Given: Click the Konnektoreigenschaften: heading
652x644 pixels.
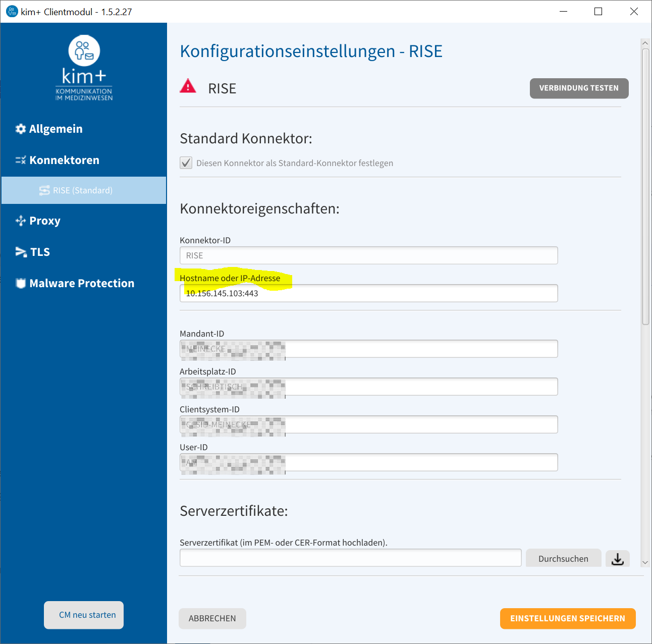Looking at the screenshot, I should pyautogui.click(x=260, y=208).
